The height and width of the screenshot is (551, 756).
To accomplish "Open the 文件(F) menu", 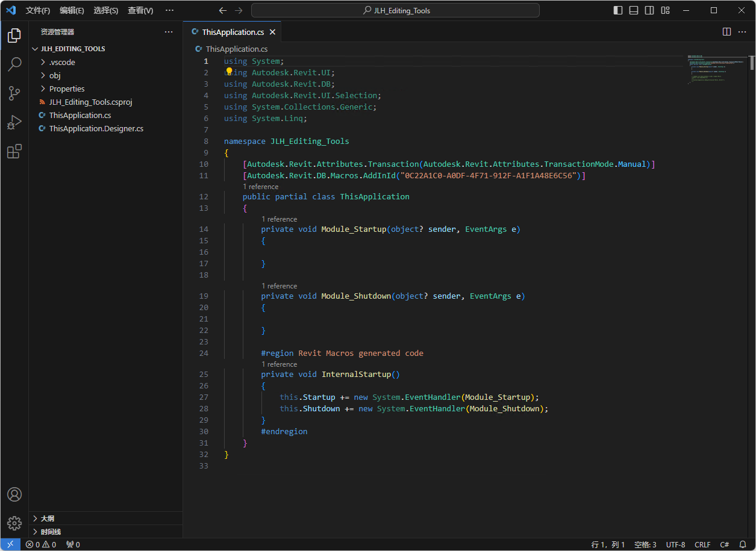I will 38,10.
